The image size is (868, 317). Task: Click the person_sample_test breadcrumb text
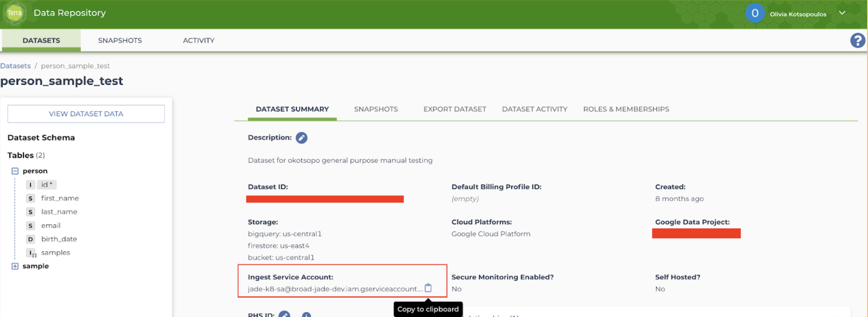75,66
